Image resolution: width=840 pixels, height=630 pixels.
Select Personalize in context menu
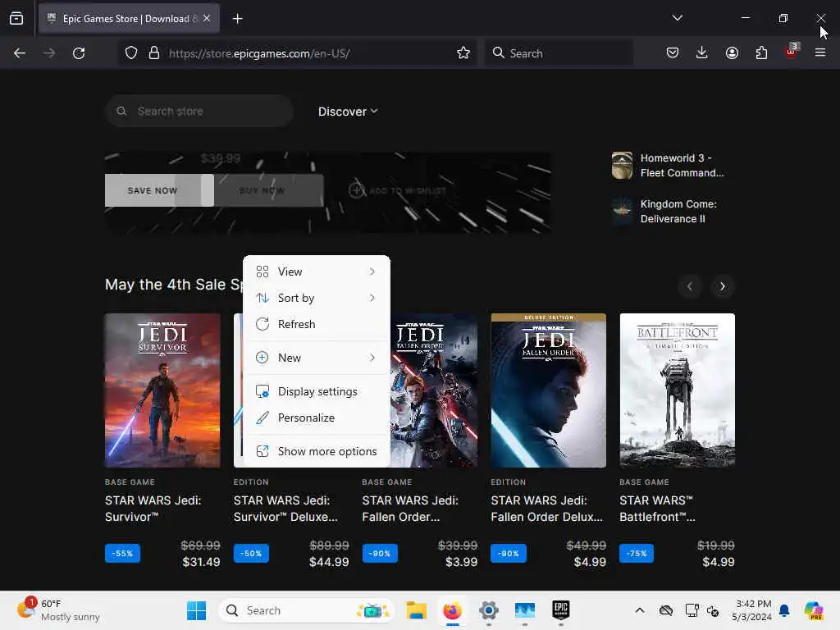pos(316,418)
